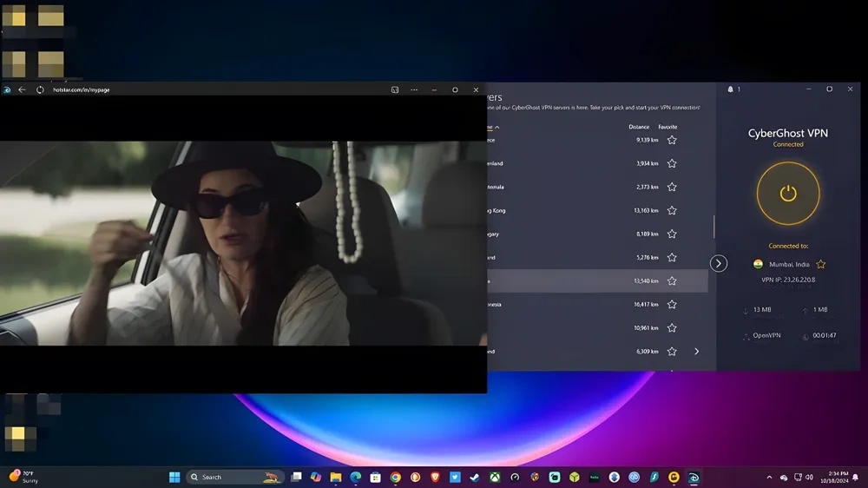The image size is (868, 488).
Task: Open the CyberGhost notification bell
Action: click(730, 89)
